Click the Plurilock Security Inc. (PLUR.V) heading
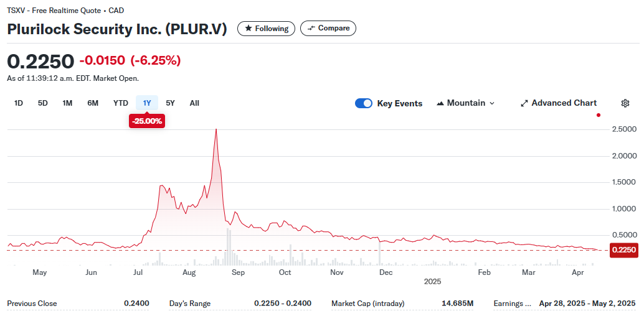644x311 pixels. 117,29
